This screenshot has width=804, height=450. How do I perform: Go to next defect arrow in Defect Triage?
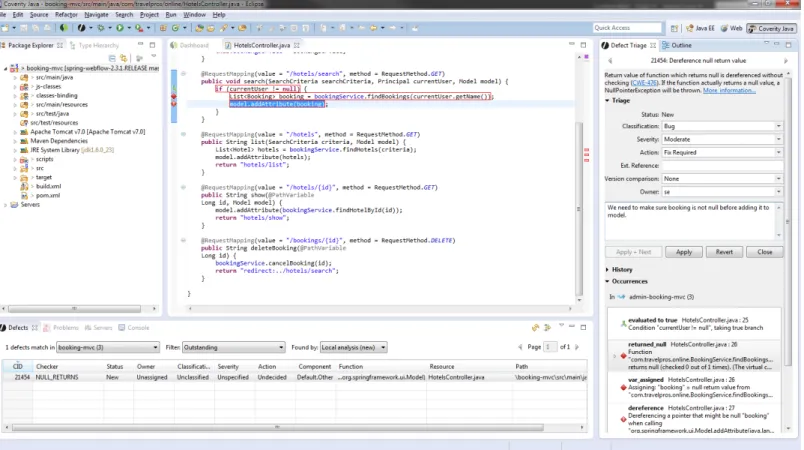point(786,60)
